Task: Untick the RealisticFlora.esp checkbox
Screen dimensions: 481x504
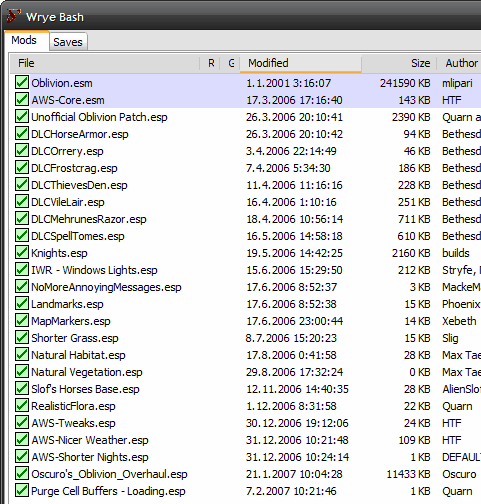Action: point(22,405)
